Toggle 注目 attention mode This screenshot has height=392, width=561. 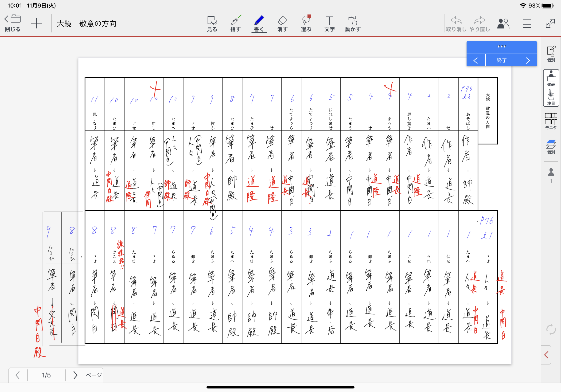tap(551, 97)
